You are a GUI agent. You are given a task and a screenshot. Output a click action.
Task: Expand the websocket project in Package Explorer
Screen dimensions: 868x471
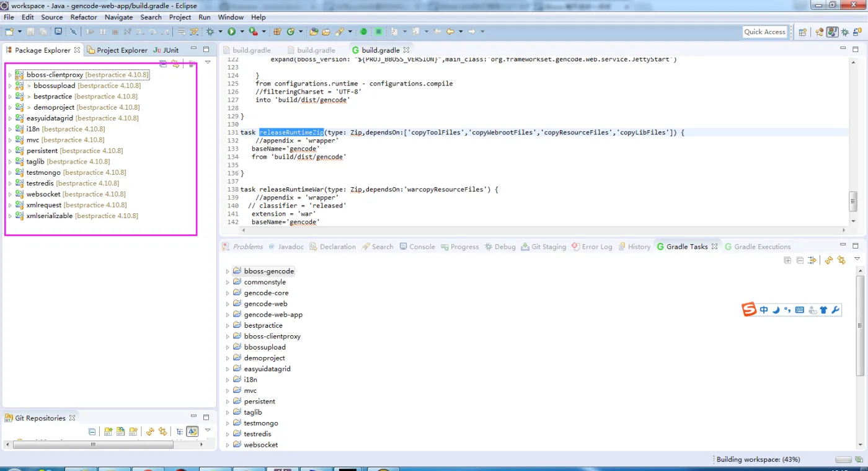pyautogui.click(x=10, y=194)
